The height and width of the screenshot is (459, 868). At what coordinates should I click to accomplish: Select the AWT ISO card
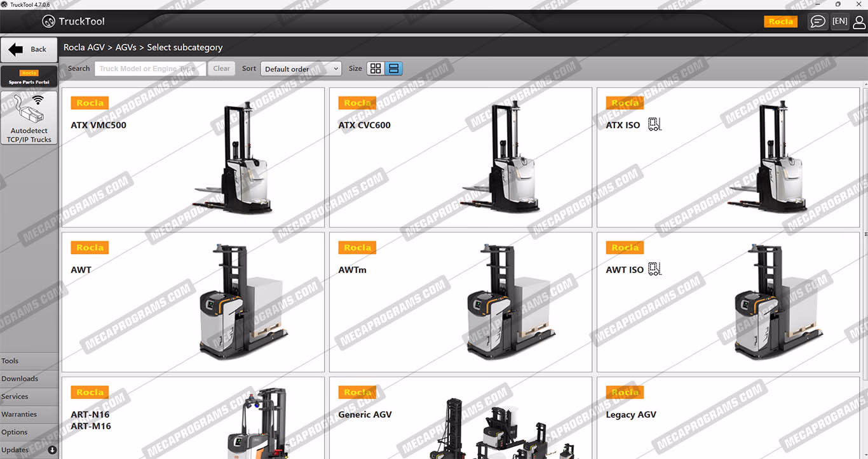point(728,302)
